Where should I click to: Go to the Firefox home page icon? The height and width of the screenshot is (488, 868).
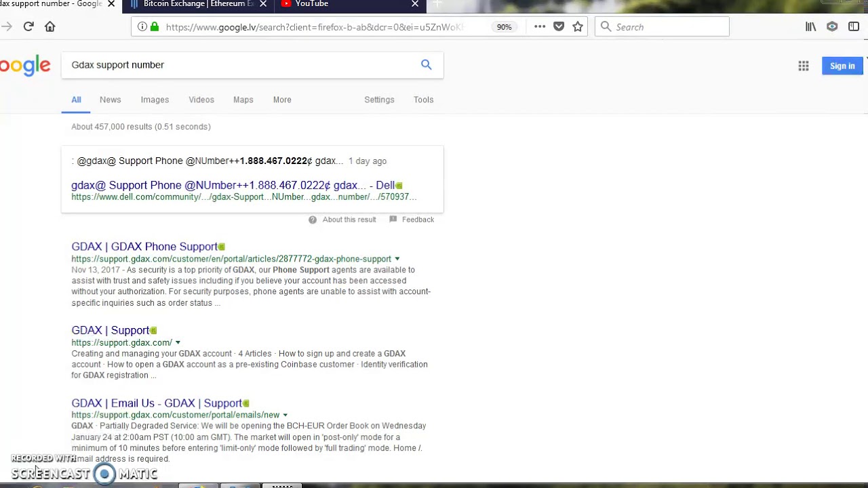(x=50, y=26)
